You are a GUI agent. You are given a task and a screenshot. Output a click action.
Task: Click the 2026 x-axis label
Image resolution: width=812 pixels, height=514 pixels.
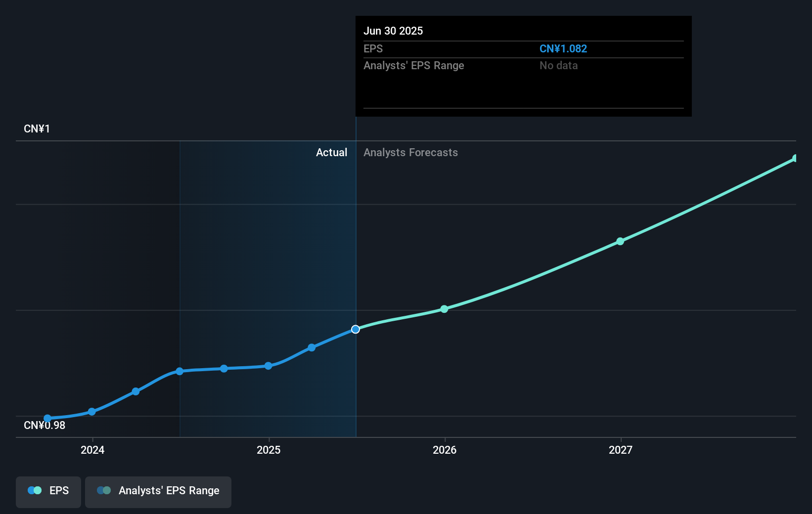point(445,450)
